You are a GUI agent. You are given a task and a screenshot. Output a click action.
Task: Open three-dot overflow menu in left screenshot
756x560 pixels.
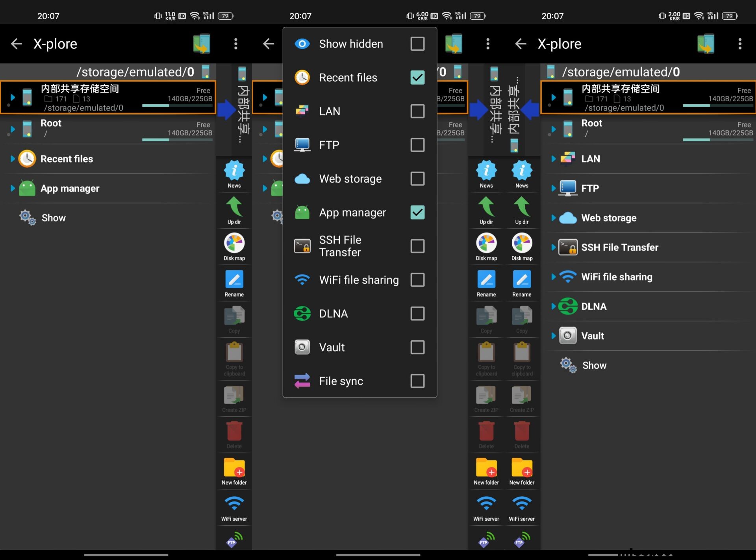(236, 44)
